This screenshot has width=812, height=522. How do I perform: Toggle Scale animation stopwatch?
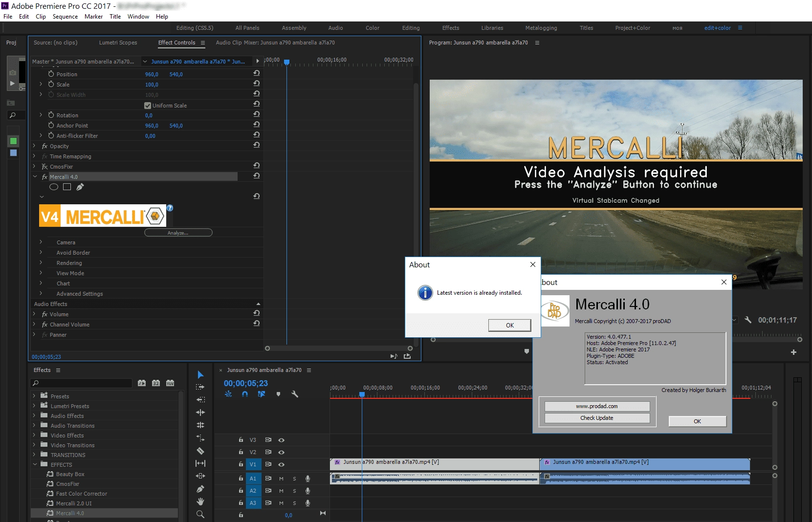coord(51,84)
